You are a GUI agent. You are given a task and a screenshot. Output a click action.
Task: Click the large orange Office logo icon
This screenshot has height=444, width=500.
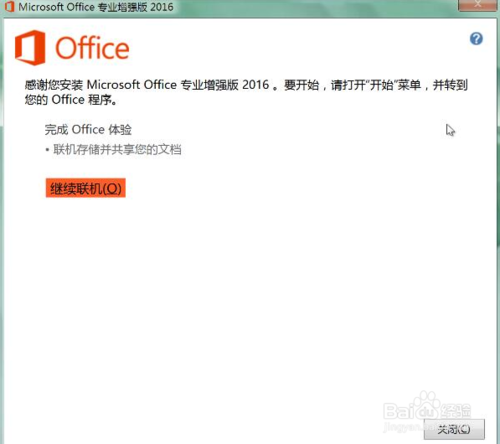[x=30, y=48]
